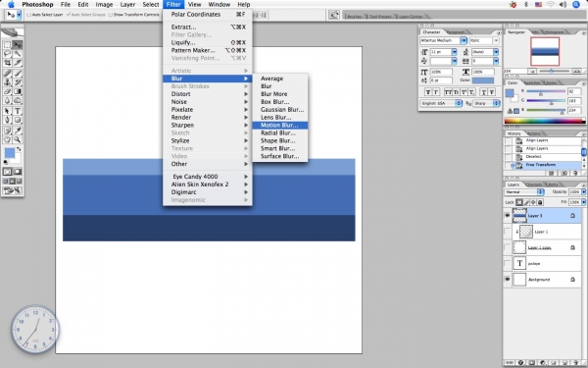Select the Clone Stamp tool

tap(7, 82)
